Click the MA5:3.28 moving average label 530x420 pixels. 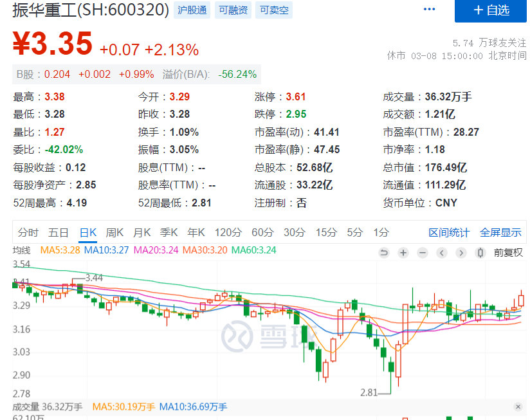click(x=60, y=250)
